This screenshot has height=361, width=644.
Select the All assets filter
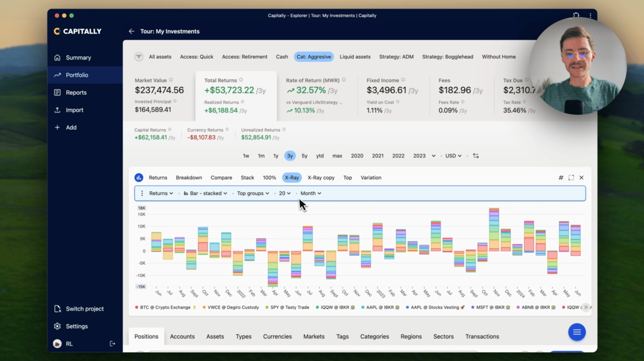[x=160, y=57]
